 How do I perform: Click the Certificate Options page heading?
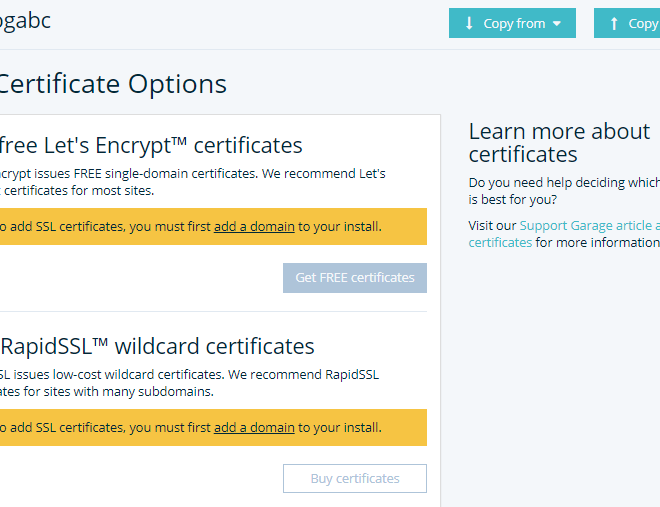click(113, 84)
